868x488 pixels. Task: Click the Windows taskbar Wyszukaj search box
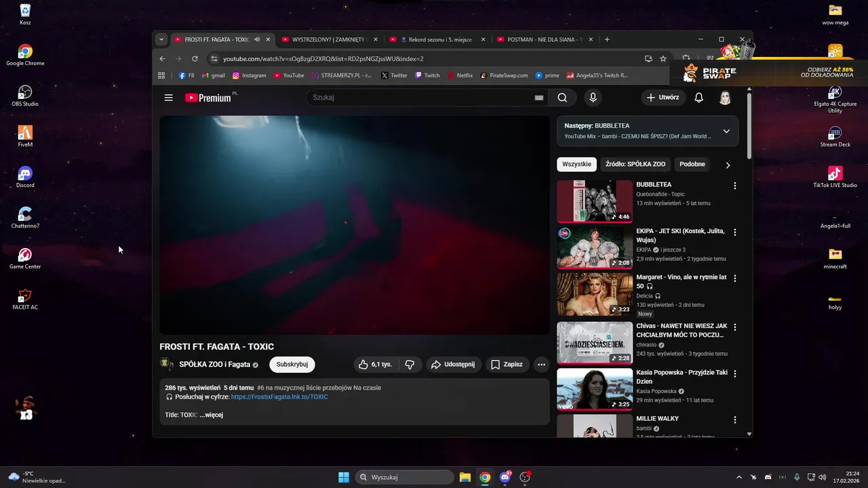coord(404,477)
